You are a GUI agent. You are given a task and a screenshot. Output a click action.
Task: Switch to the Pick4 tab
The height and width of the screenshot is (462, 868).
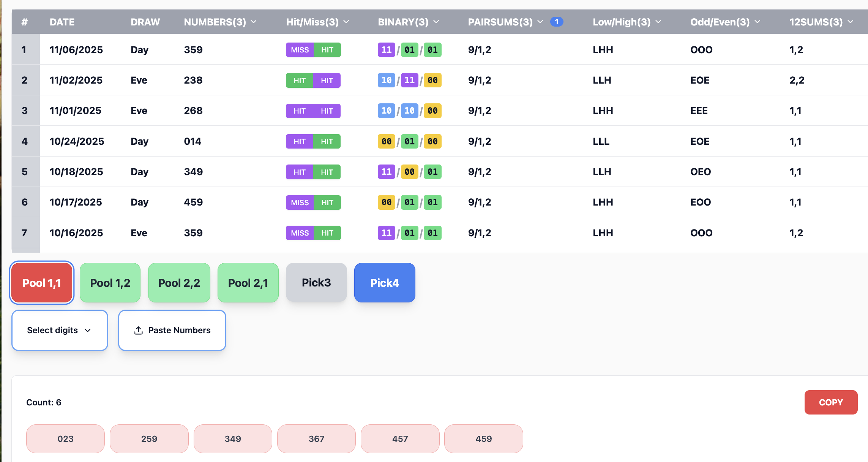(x=385, y=283)
